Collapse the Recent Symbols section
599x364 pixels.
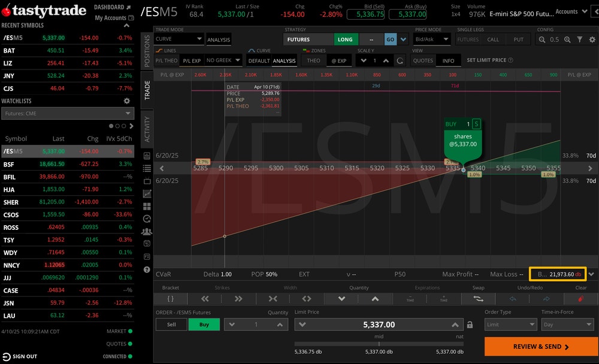(126, 25)
